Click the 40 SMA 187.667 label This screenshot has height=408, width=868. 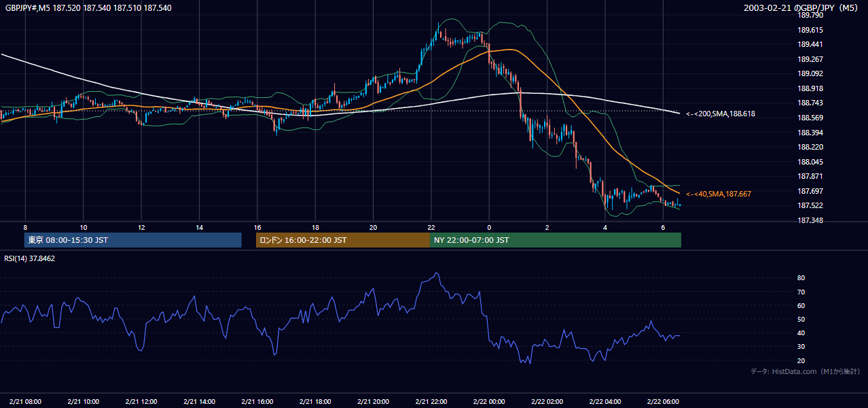coord(719,194)
